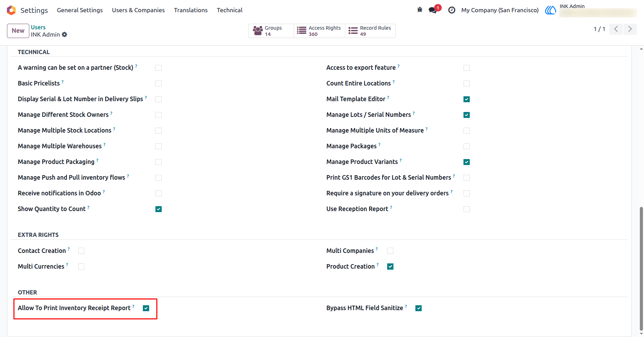Open the activities clock icon

(x=452, y=10)
